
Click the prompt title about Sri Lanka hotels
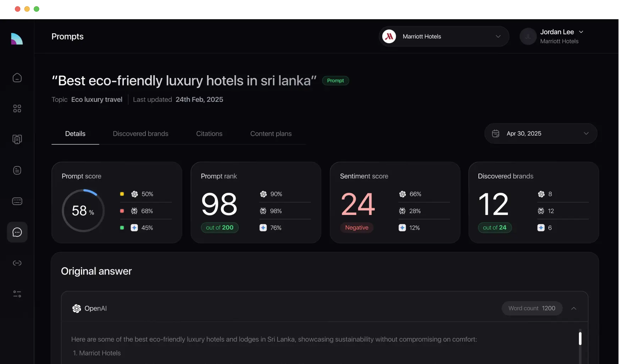184,81
